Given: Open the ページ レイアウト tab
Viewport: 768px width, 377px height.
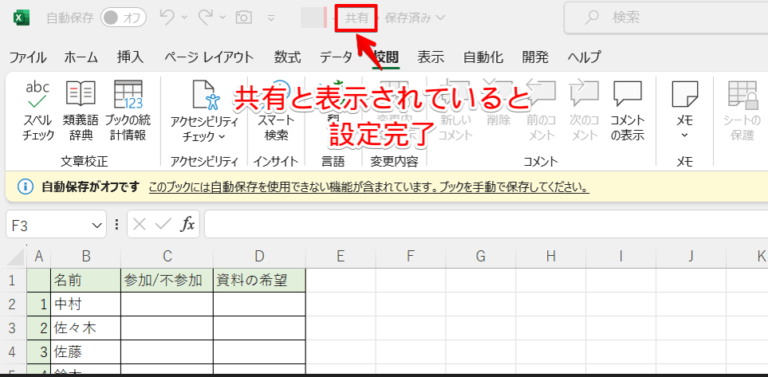Looking at the screenshot, I should (209, 57).
